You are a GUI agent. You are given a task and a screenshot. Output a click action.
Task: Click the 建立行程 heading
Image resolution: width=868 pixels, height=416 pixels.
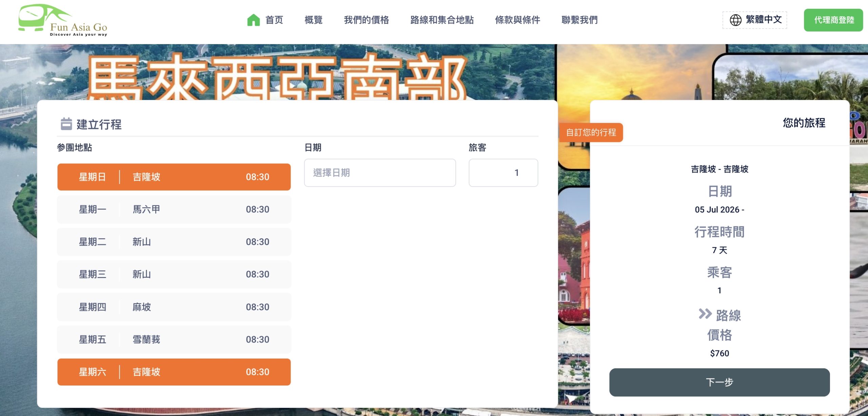(x=99, y=124)
